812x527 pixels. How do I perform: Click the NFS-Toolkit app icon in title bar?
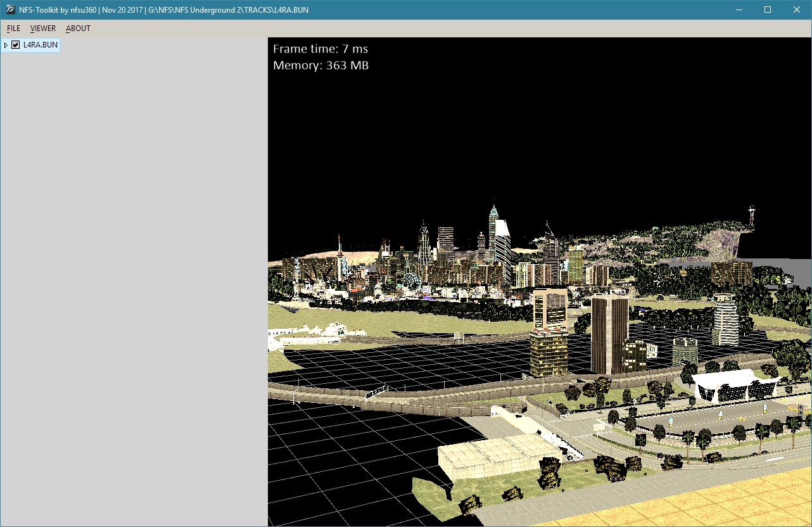[10, 10]
